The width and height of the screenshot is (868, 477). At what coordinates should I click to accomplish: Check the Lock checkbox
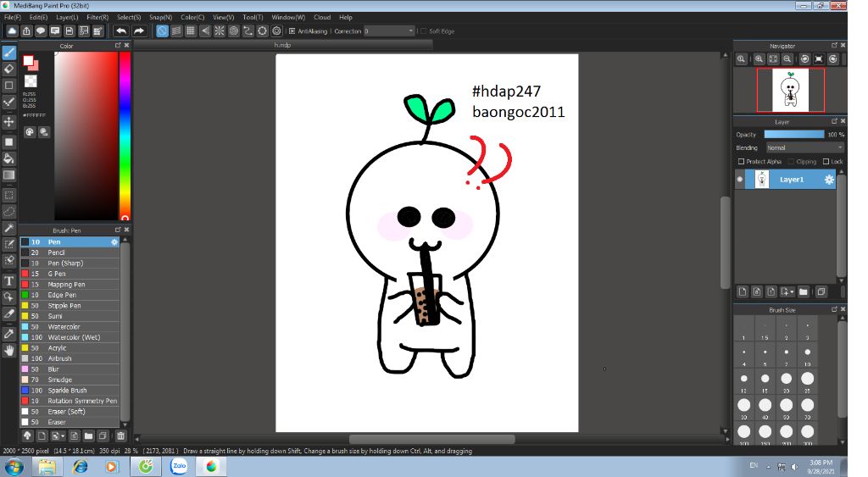[x=826, y=162]
